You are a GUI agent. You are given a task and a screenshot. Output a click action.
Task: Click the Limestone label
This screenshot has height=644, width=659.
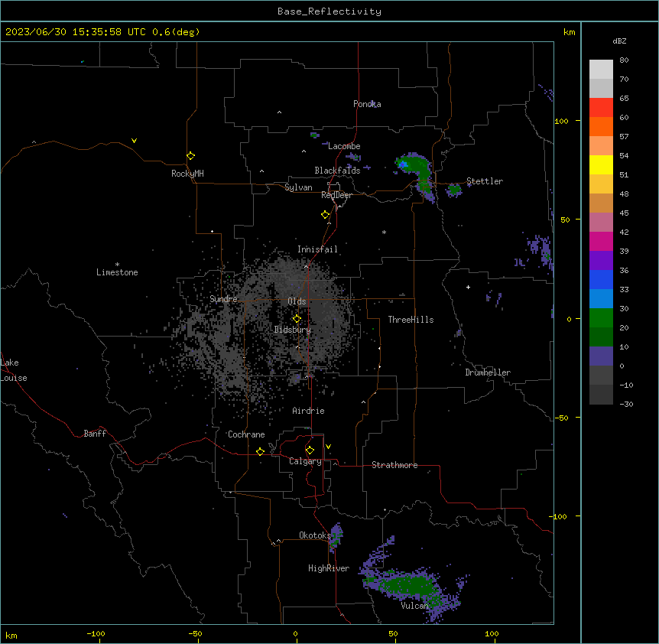(117, 272)
